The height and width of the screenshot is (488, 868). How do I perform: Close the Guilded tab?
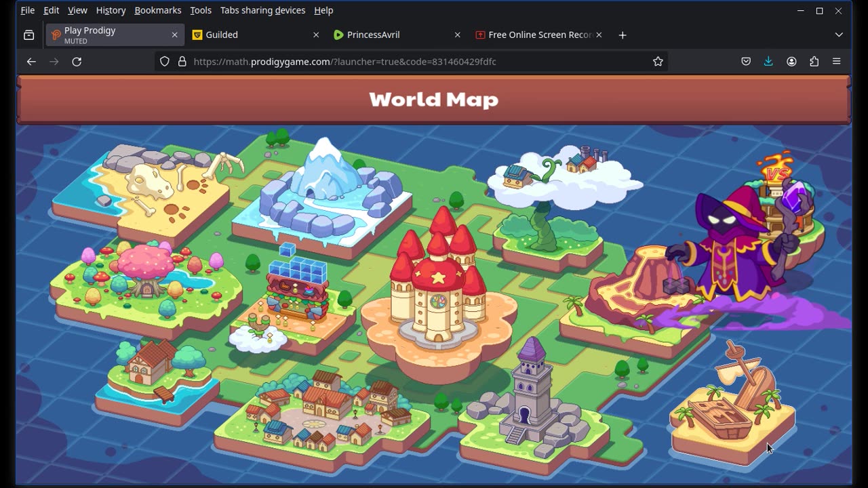coord(316,35)
